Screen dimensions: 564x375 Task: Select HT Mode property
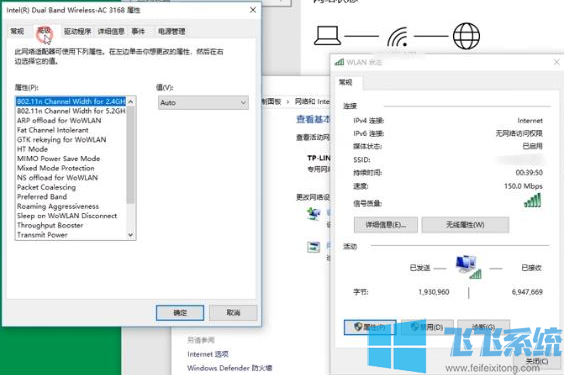pyautogui.click(x=32, y=149)
